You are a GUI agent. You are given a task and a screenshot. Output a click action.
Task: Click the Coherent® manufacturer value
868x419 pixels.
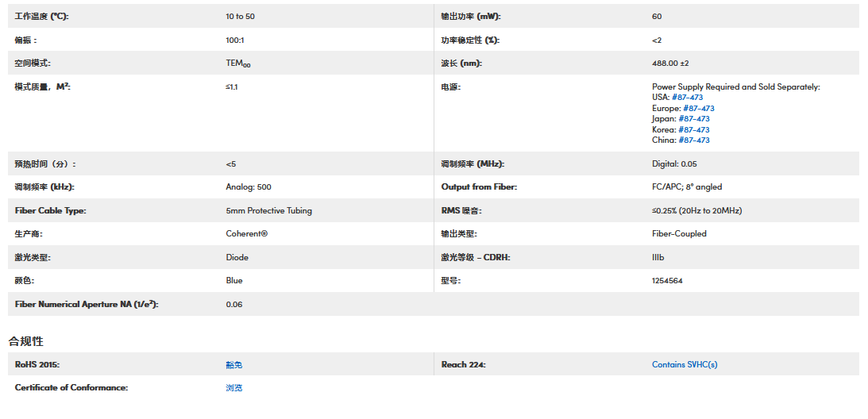[x=246, y=234]
